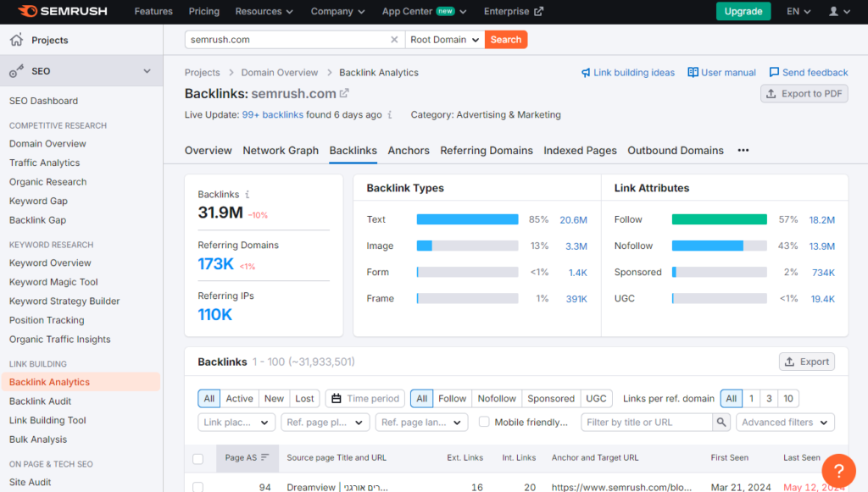868x492 pixels.
Task: Filter by Follow link attribute
Action: click(x=452, y=399)
